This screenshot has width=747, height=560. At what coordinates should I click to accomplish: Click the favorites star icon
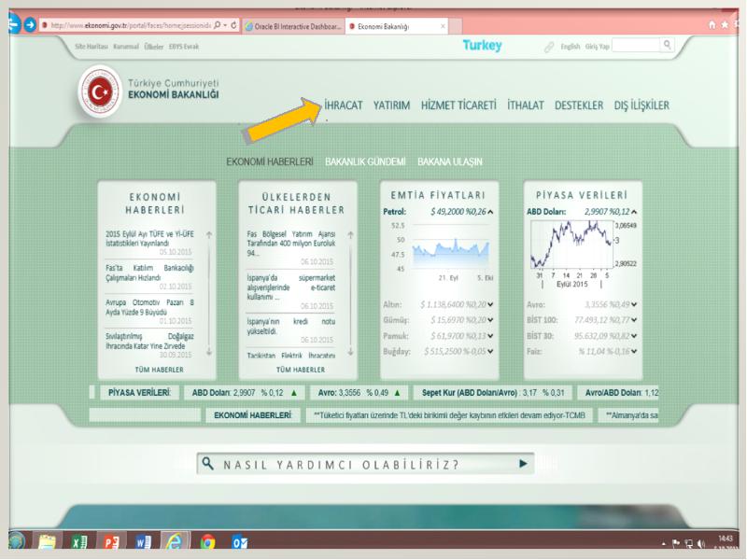pos(725,24)
